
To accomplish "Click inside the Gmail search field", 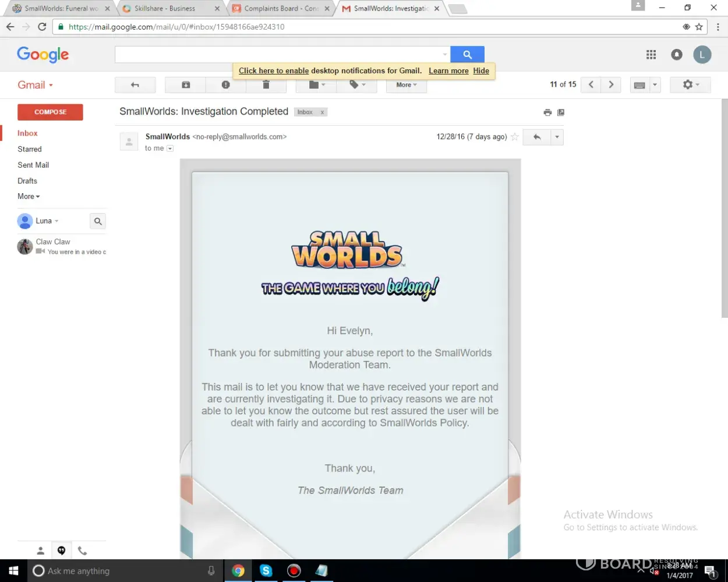I will click(280, 55).
